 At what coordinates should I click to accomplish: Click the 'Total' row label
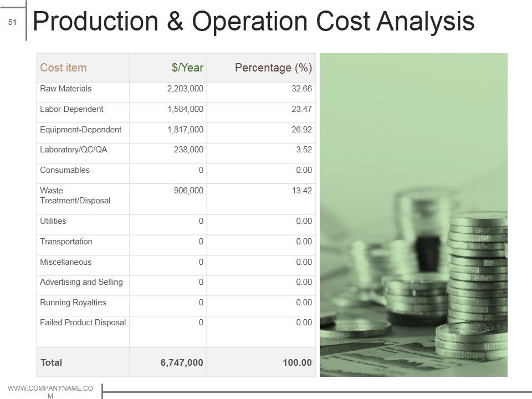pyautogui.click(x=51, y=362)
